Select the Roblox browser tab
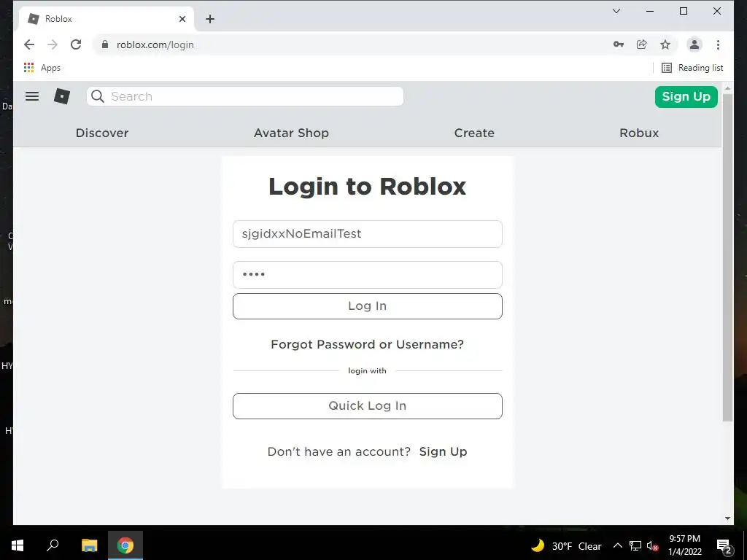The width and height of the screenshot is (747, 560). click(107, 19)
